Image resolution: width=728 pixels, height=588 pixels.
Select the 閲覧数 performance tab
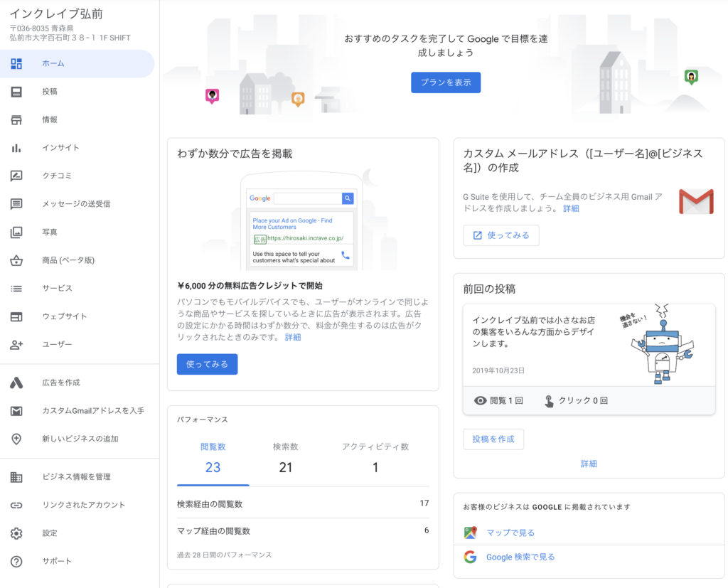[213, 459]
